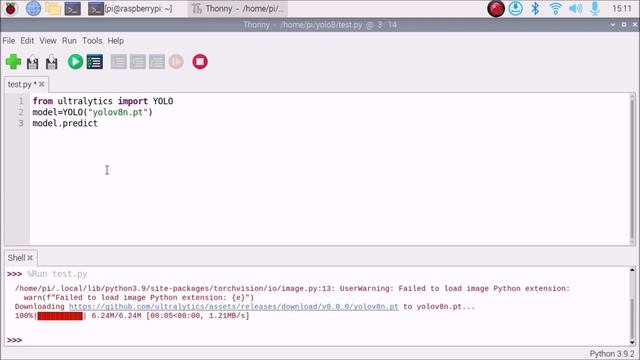Maximize the Thonny window
This screenshot has width=640, height=360.
click(x=624, y=25)
